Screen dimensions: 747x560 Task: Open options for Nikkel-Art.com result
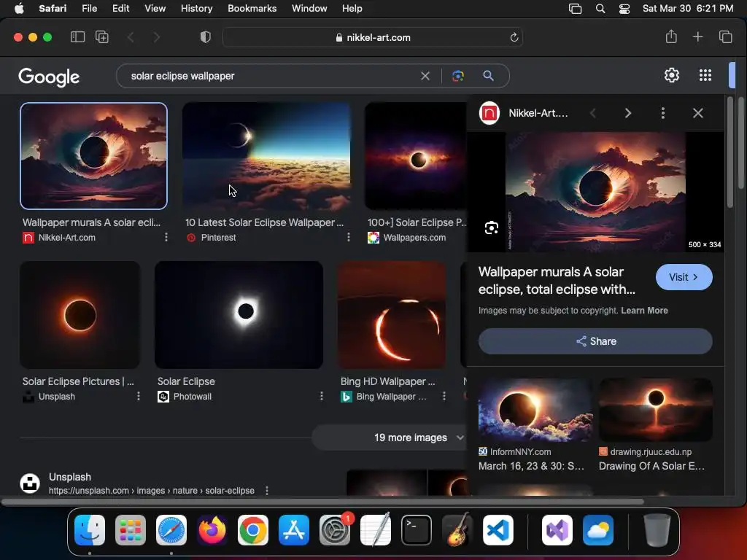[x=166, y=237]
